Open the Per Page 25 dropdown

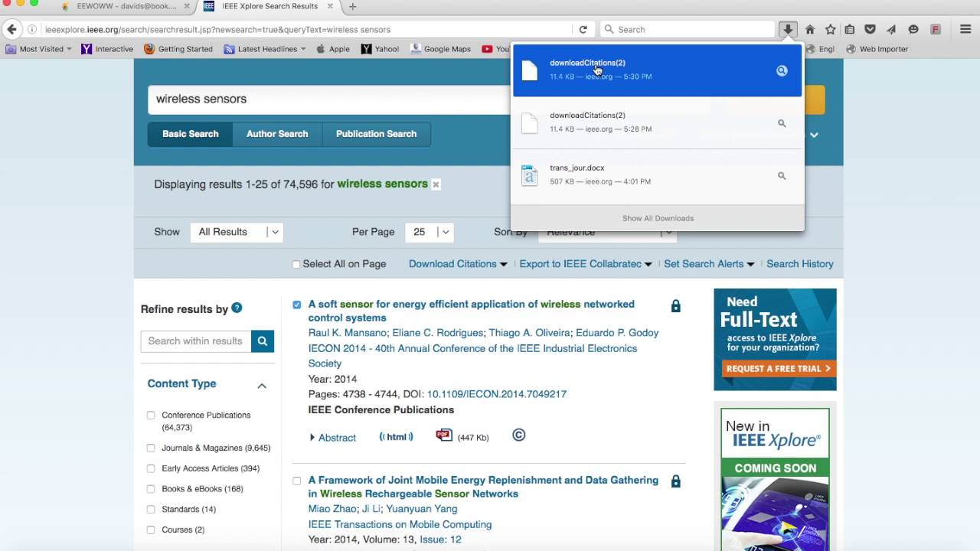click(430, 232)
